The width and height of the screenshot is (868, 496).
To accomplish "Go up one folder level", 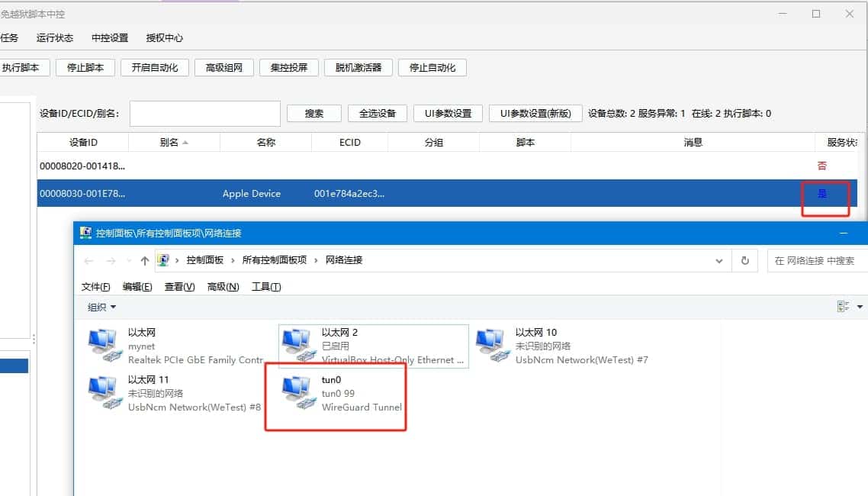I will click(x=144, y=261).
